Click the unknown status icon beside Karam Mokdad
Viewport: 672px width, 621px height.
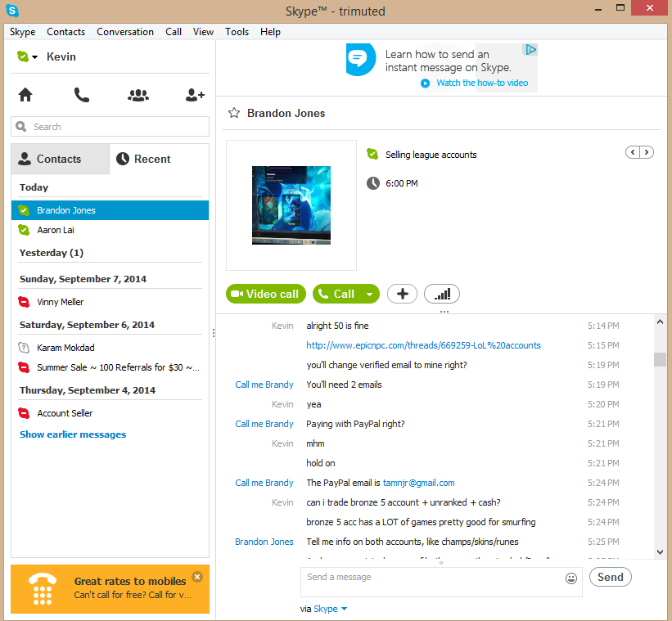(24, 348)
